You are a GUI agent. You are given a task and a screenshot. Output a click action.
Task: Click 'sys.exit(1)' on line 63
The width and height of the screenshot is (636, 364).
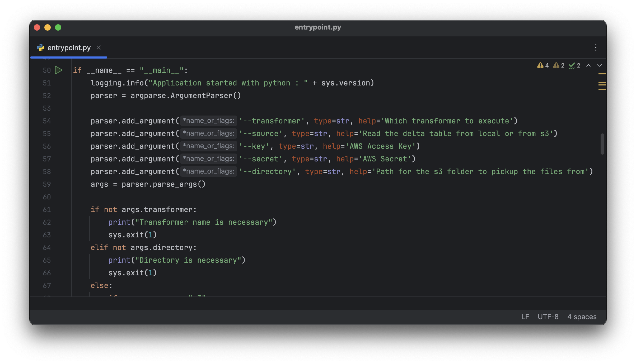coord(133,235)
